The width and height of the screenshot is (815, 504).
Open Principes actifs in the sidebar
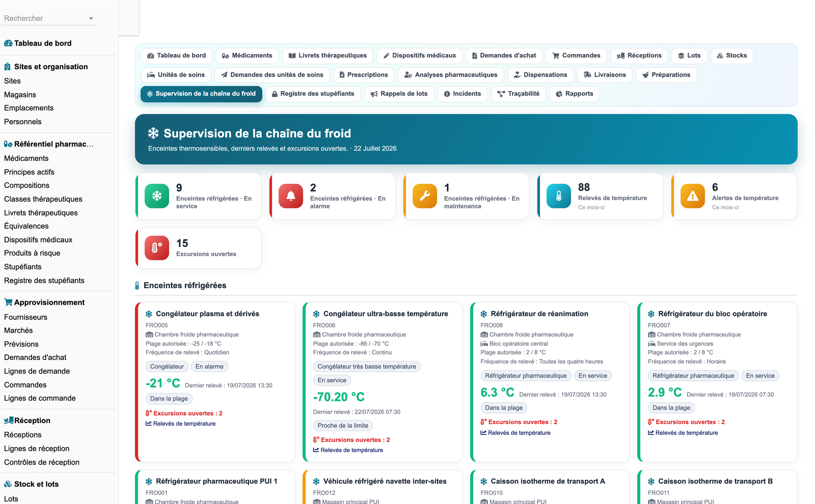(29, 172)
